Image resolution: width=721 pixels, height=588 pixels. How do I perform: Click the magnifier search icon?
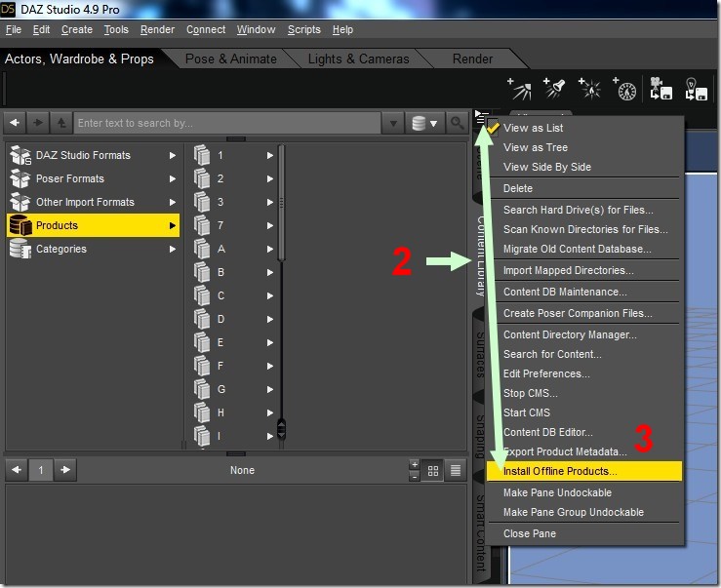coord(457,123)
